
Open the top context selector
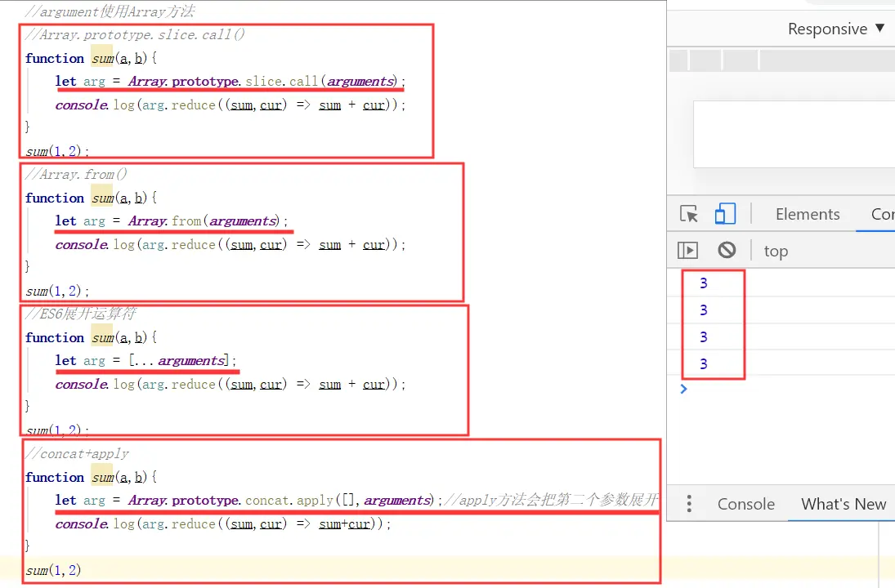pos(776,251)
